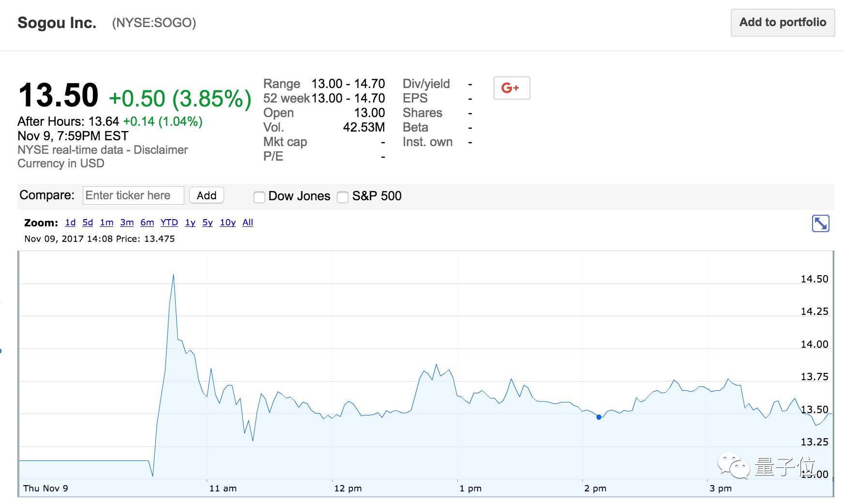Click the Beta label
Image resolution: width=844 pixels, height=504 pixels.
(415, 127)
